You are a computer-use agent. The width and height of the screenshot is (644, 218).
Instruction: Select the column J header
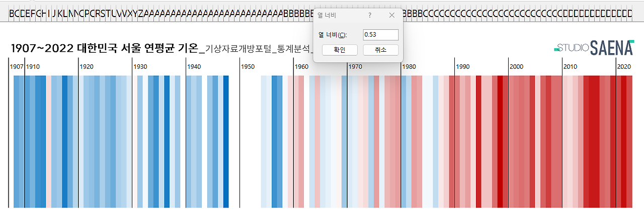(54, 14)
